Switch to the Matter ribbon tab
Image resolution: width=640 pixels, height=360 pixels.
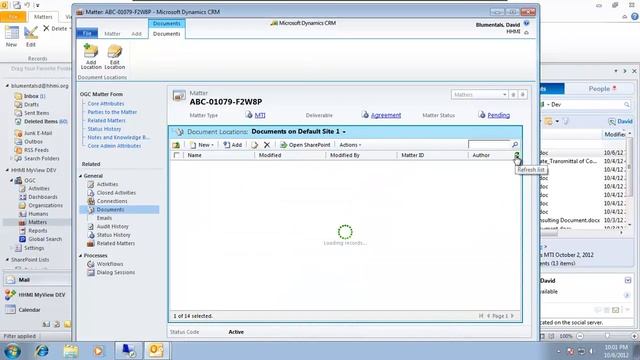(112, 34)
